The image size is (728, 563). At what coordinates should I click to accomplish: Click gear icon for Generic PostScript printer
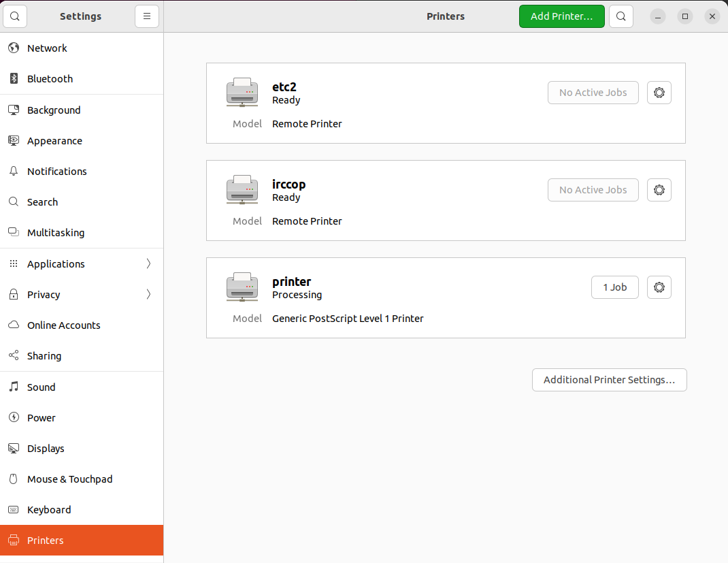pos(659,287)
